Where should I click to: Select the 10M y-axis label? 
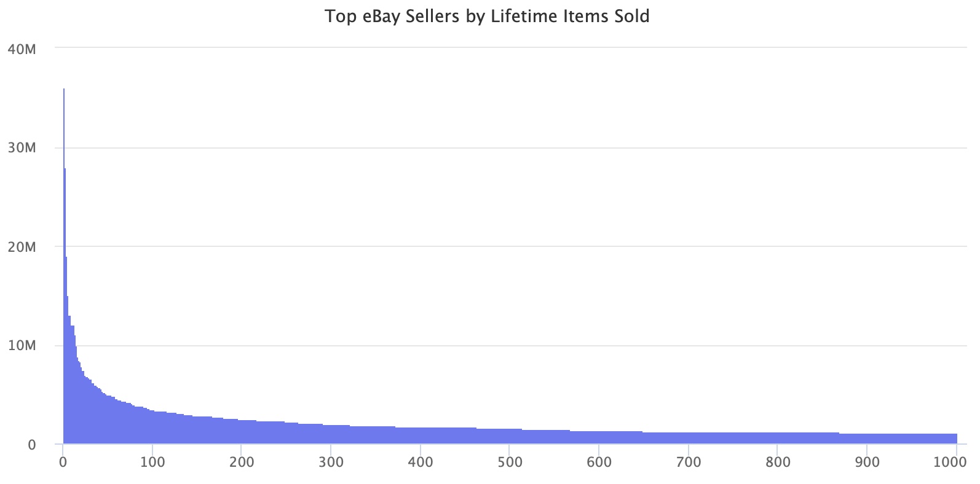click(x=22, y=346)
